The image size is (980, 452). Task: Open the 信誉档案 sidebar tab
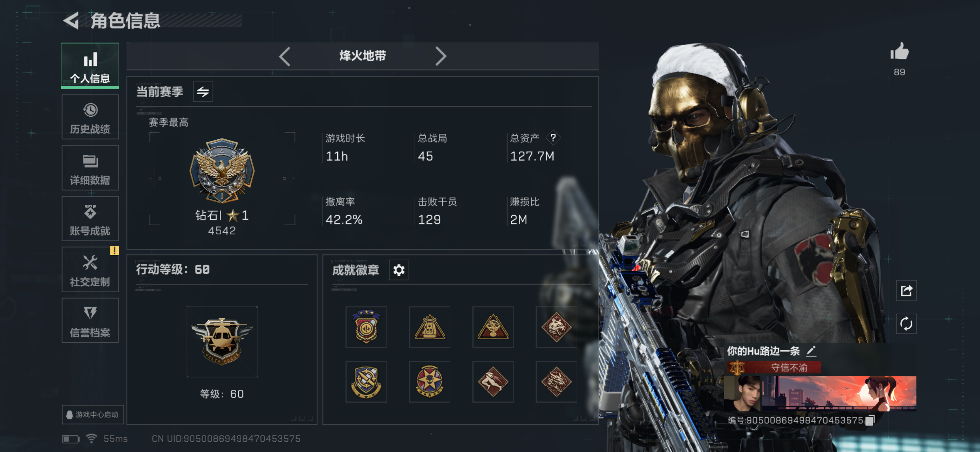point(90,320)
